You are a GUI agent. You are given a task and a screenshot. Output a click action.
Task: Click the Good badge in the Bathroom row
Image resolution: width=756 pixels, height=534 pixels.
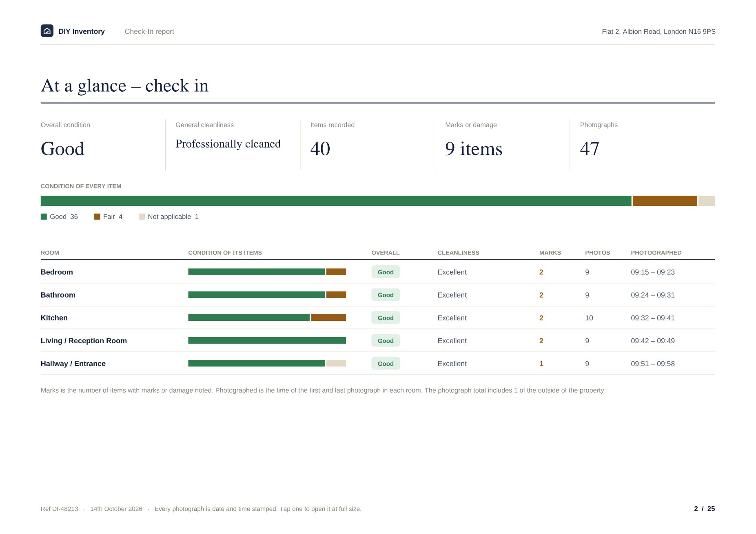(386, 295)
